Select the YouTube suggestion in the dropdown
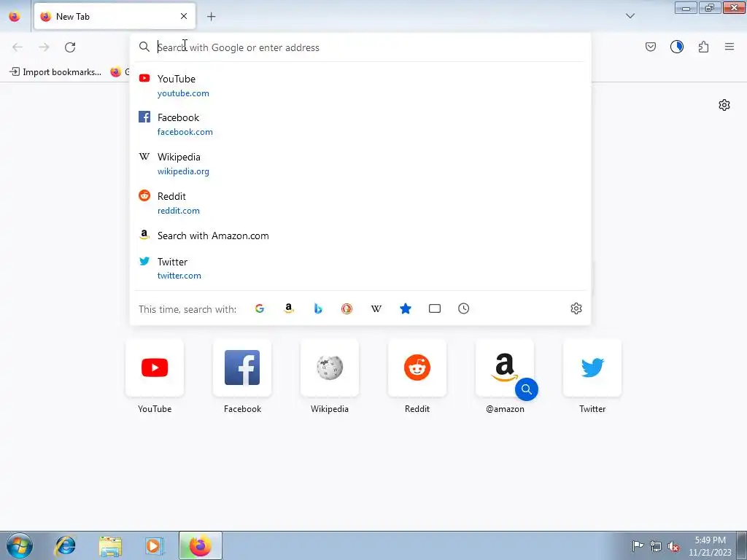This screenshot has height=560, width=747. [x=360, y=86]
